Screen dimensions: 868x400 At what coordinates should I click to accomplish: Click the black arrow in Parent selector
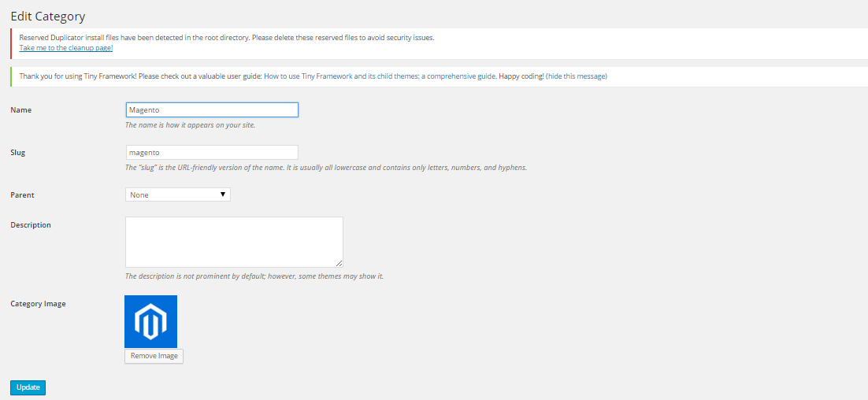tap(223, 194)
